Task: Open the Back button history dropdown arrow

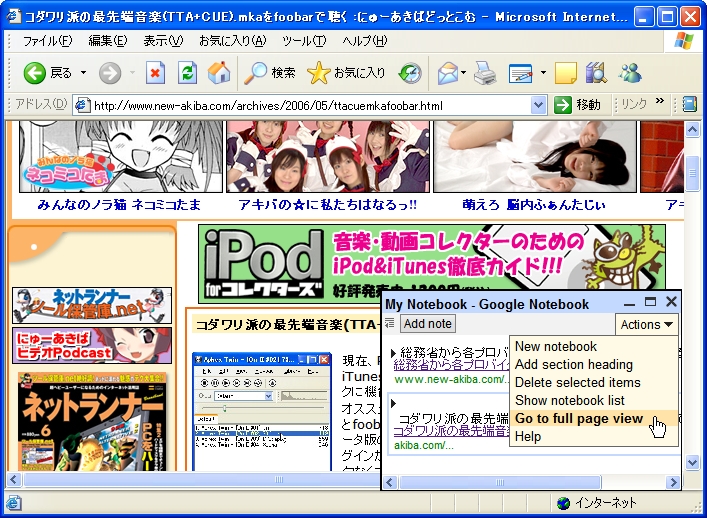Action: pyautogui.click(x=83, y=73)
